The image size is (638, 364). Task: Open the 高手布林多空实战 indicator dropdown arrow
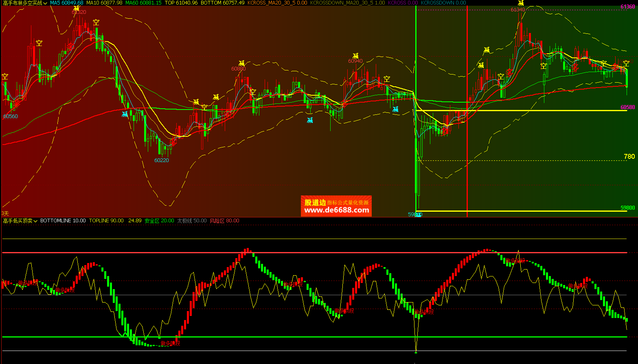(x=45, y=3)
